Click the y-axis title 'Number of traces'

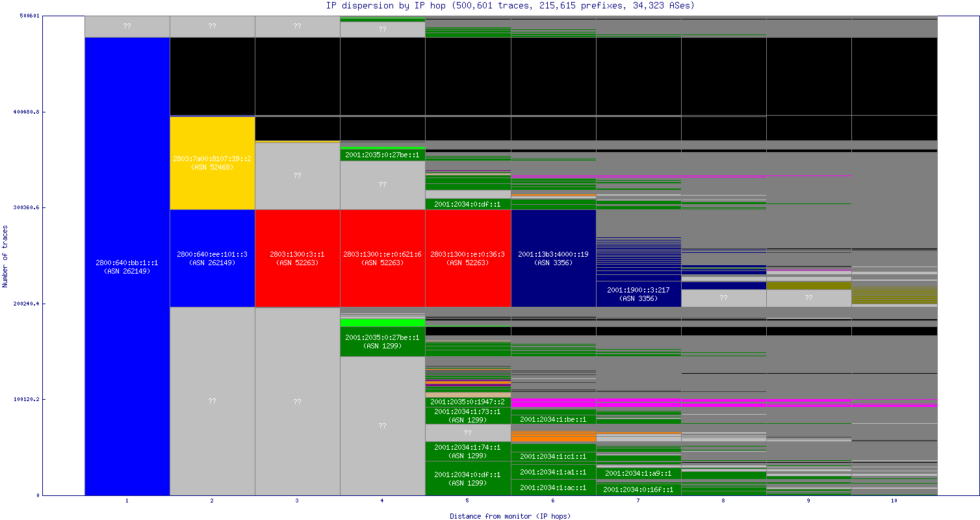point(5,256)
